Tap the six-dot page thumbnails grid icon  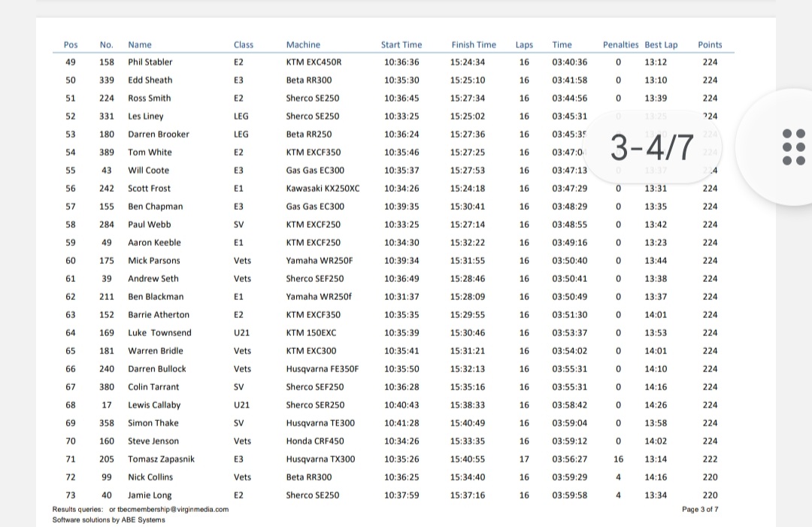point(793,147)
